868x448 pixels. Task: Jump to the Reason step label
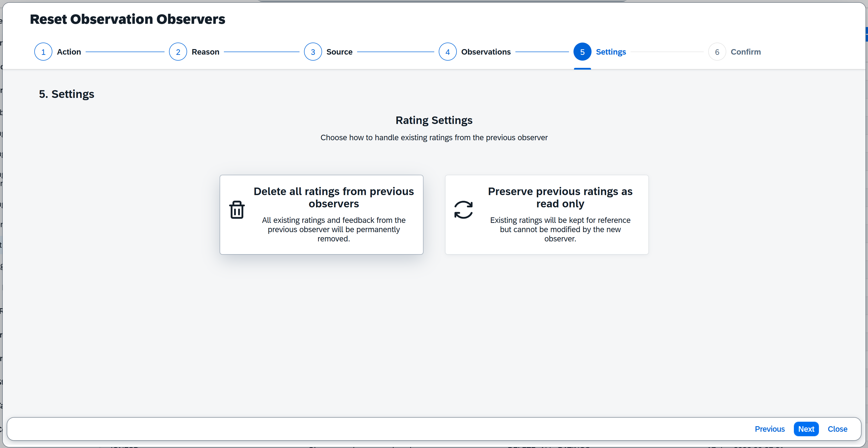point(205,52)
